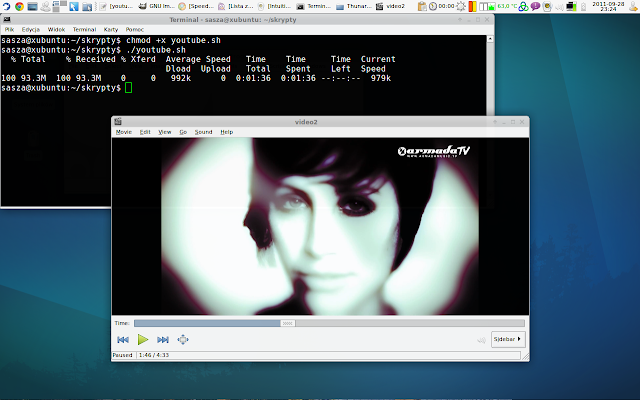Click the users icon in the top panel
The height and width of the screenshot is (400, 640).
[46, 6]
